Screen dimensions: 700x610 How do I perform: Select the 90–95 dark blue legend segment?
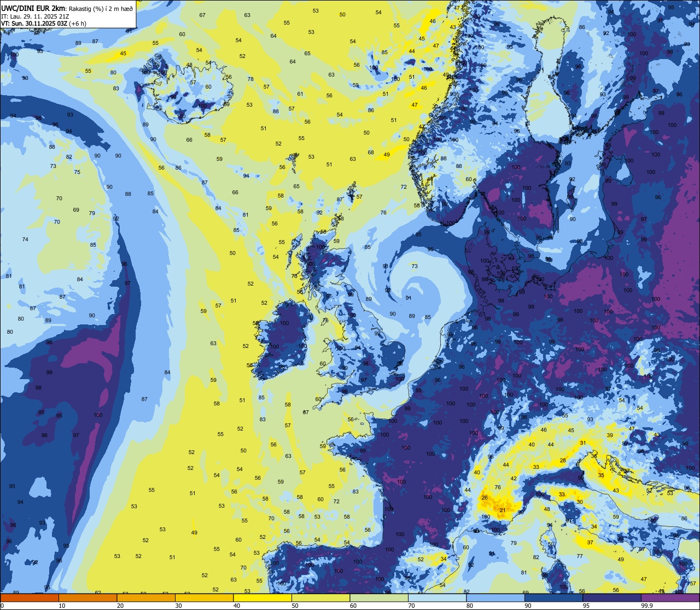point(554,597)
